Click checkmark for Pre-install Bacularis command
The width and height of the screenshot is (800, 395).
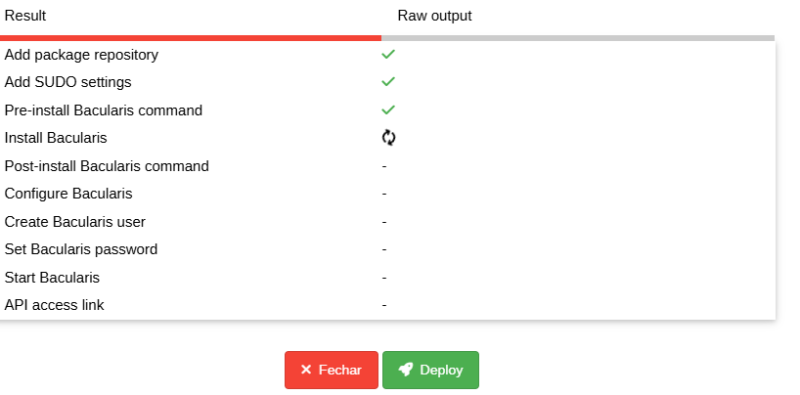[x=388, y=110]
